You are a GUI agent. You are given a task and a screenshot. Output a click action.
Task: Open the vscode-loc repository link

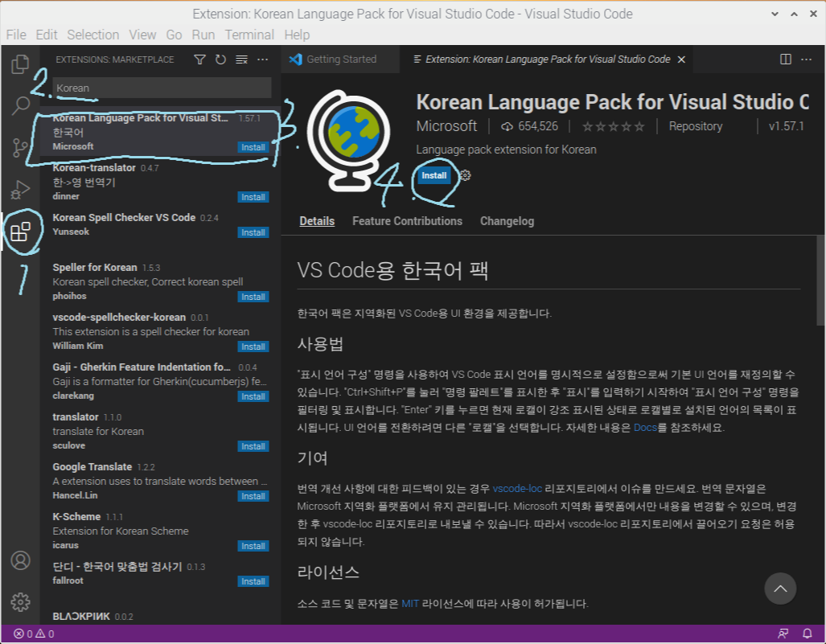(517, 489)
